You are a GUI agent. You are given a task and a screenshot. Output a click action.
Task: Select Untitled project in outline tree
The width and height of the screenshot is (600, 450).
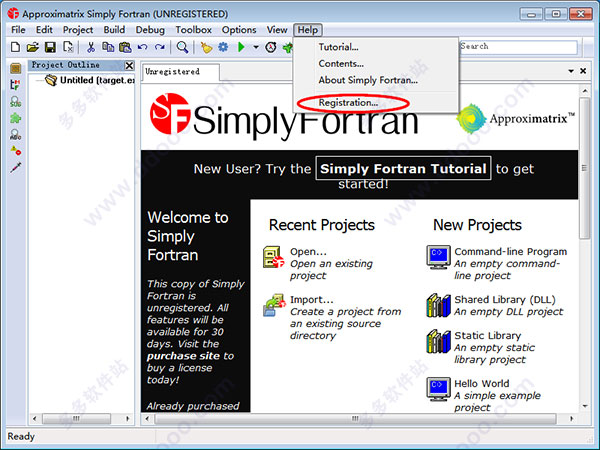coord(97,80)
